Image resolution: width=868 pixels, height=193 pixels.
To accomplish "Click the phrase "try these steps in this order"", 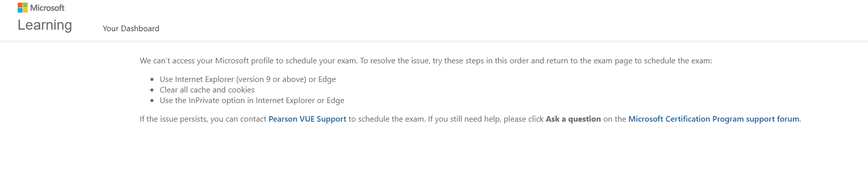I will point(481,61).
